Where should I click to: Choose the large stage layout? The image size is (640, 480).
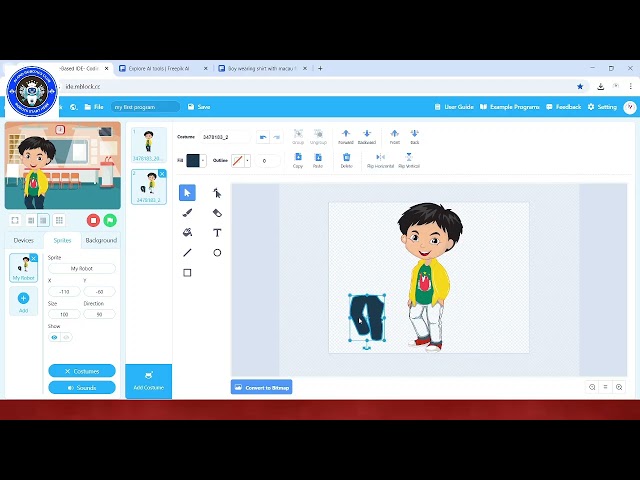point(43,220)
